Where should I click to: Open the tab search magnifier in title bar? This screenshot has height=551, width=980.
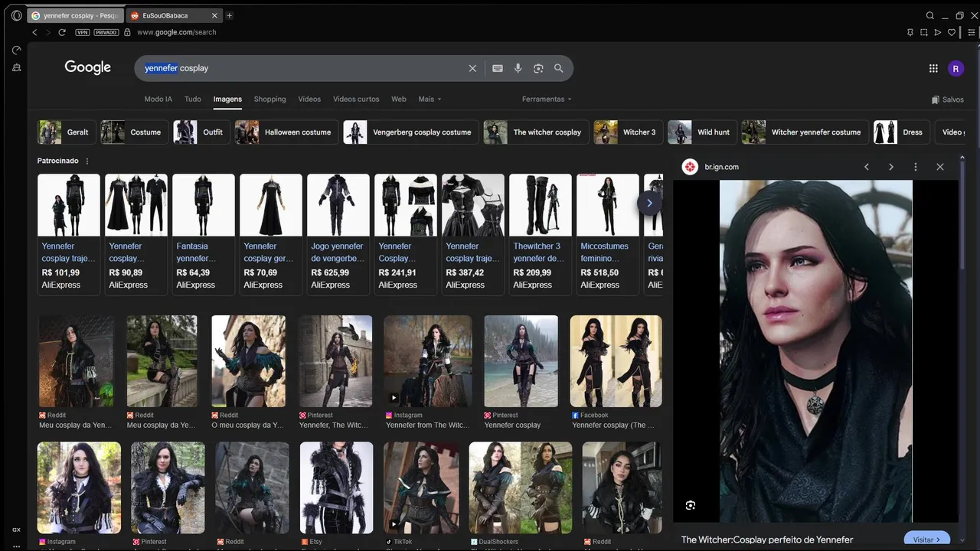tap(930, 15)
